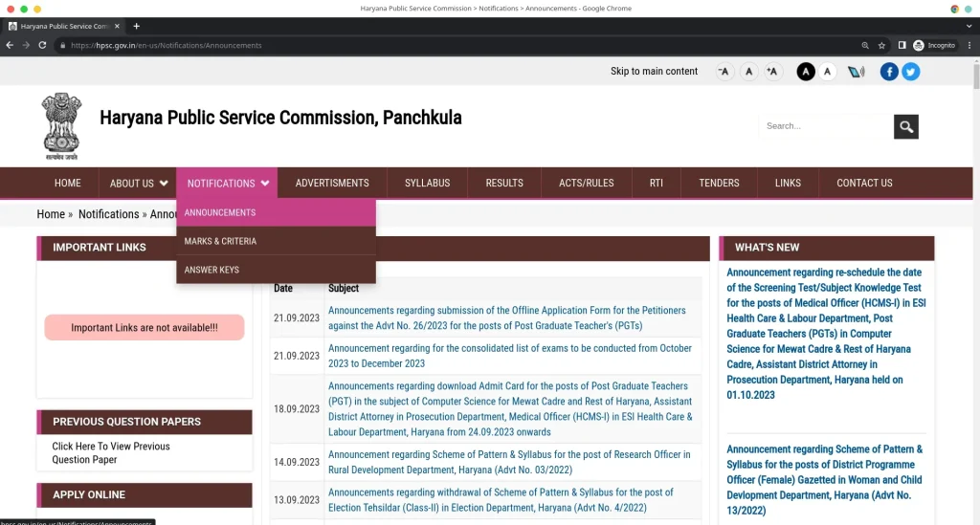Screen dimensions: 980x525
Task: Click the Haryana Public Service Commission title
Action: pos(280,118)
